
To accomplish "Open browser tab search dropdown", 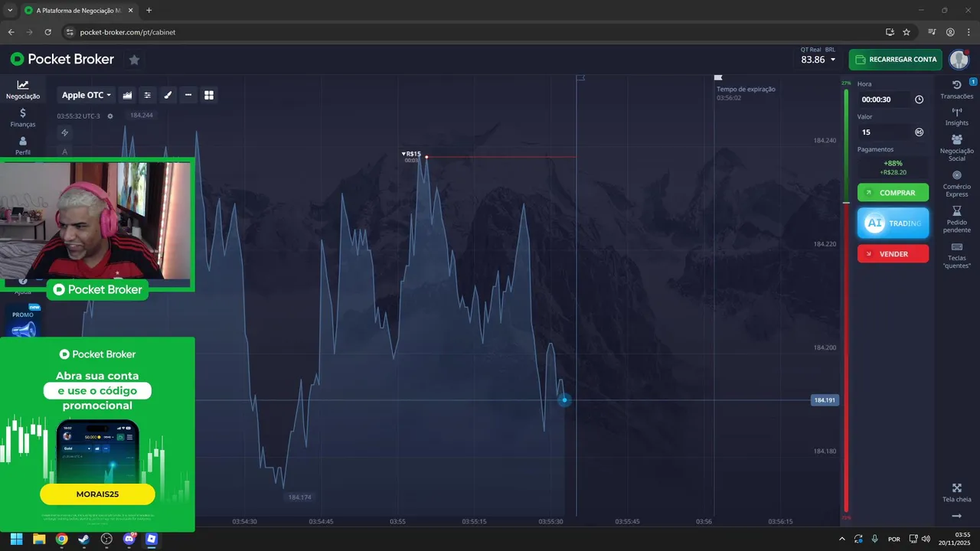I will click(9, 11).
